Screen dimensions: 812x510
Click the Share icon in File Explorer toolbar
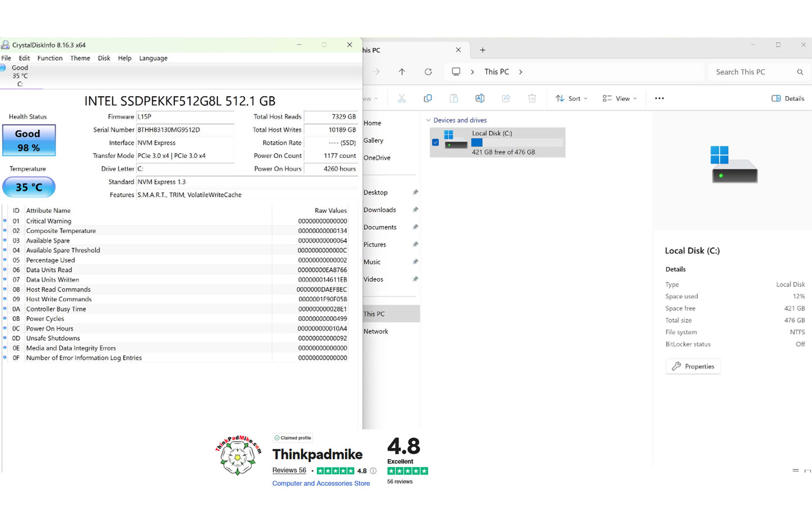[x=506, y=98]
